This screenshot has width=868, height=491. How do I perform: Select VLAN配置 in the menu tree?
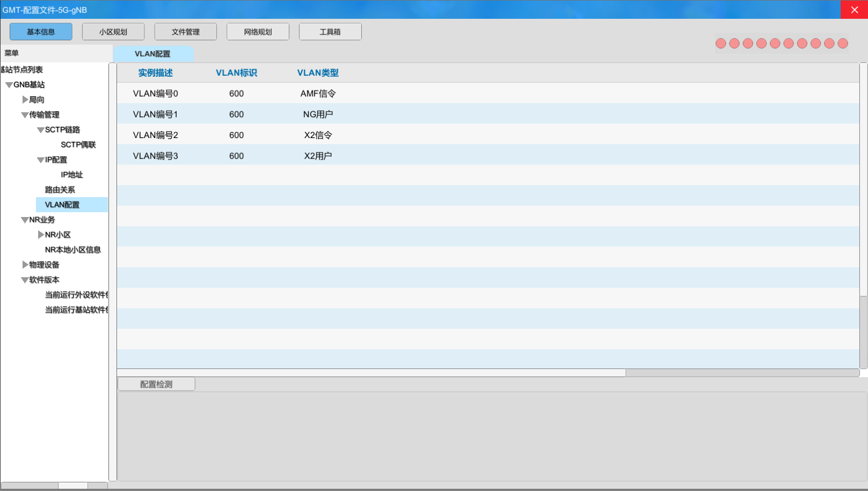72,205
